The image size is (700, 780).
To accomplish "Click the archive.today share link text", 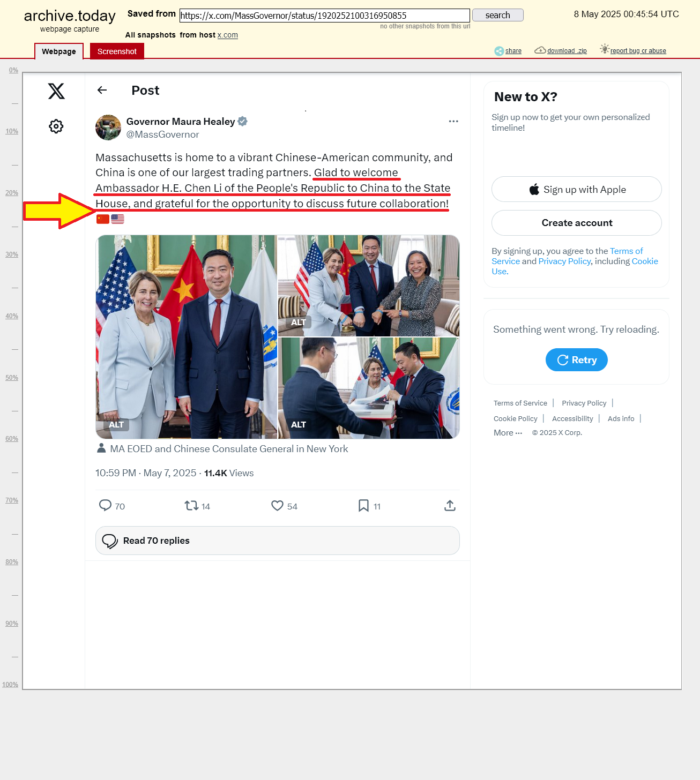I will [x=513, y=51].
